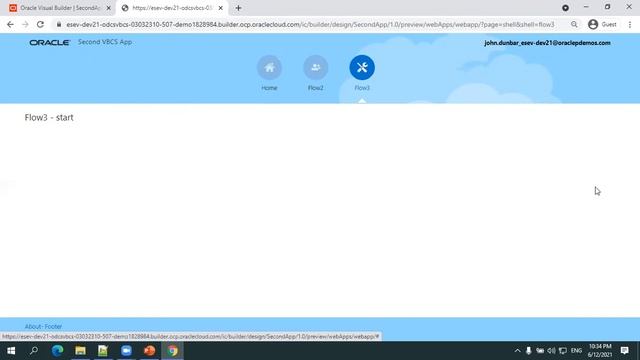Show hidden system tray icons
Image resolution: width=640 pixels, height=360 pixels.
[518, 351]
